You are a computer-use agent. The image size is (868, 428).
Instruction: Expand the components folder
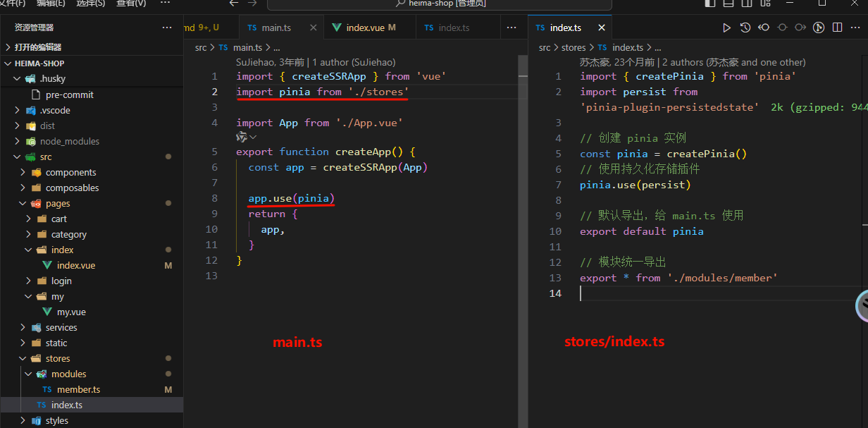tap(92, 172)
